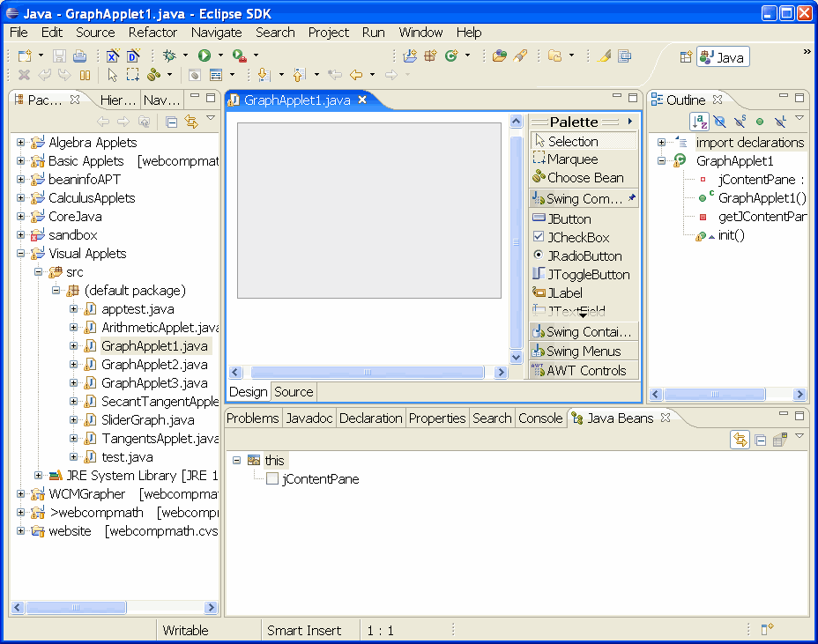Viewport: 818px width, 644px height.
Task: Click the Previous Annotation up-arrow icon
Action: 299,75
